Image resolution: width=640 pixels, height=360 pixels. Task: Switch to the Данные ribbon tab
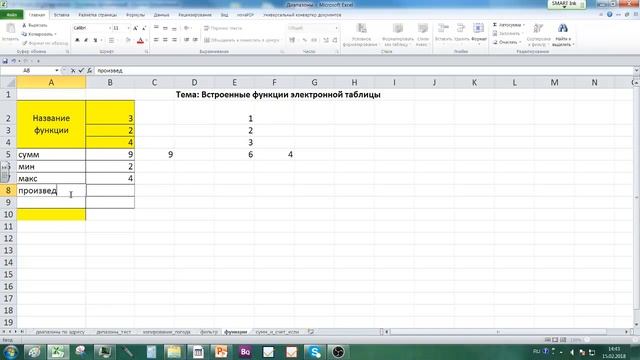click(x=161, y=15)
